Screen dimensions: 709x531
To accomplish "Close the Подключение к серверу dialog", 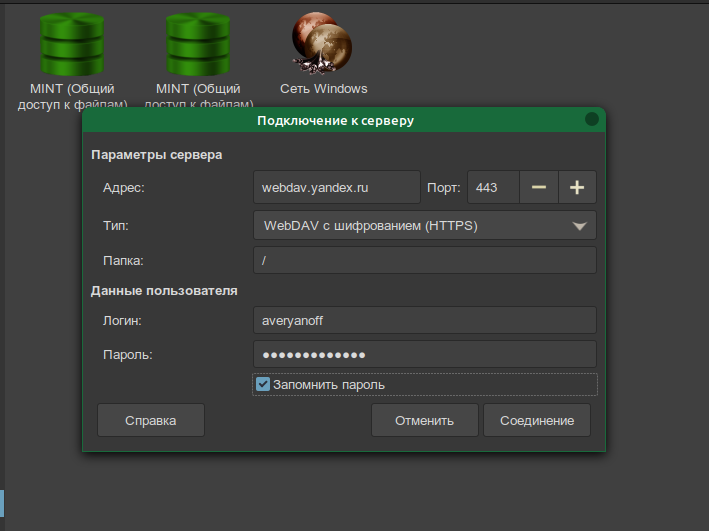I will click(592, 119).
